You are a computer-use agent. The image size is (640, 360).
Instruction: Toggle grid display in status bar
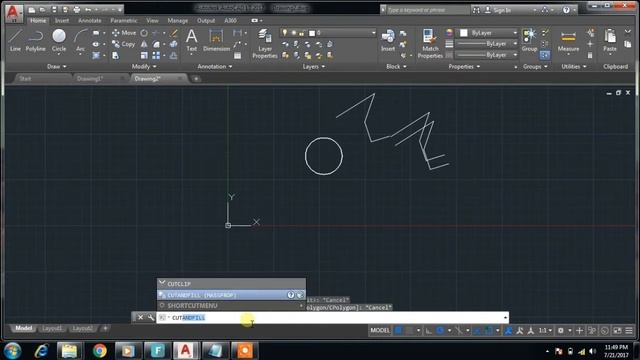[x=398, y=330]
